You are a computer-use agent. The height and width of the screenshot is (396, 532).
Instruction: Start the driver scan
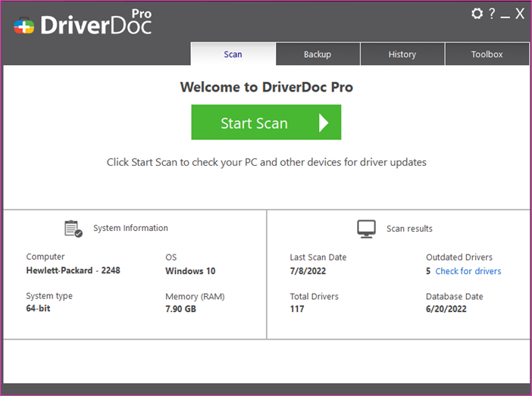[x=266, y=122]
